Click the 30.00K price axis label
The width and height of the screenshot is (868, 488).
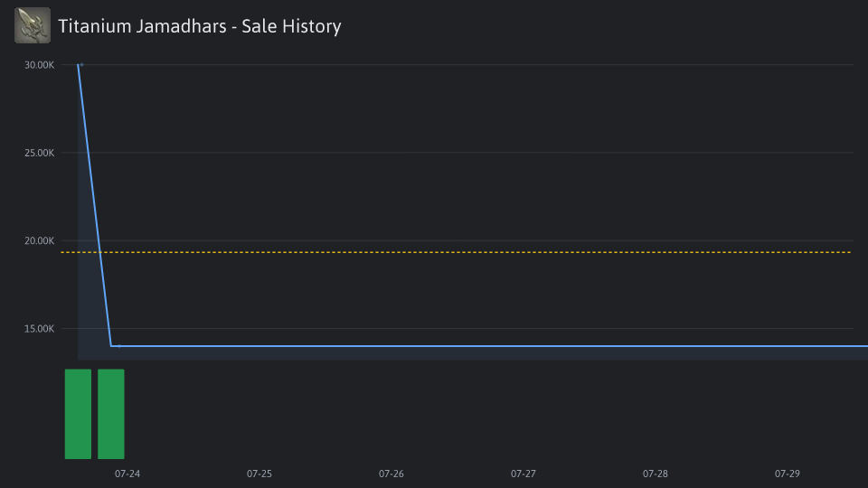[39, 65]
